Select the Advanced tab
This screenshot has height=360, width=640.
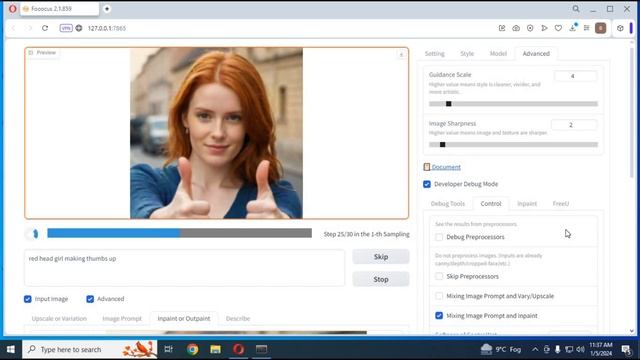[536, 53]
